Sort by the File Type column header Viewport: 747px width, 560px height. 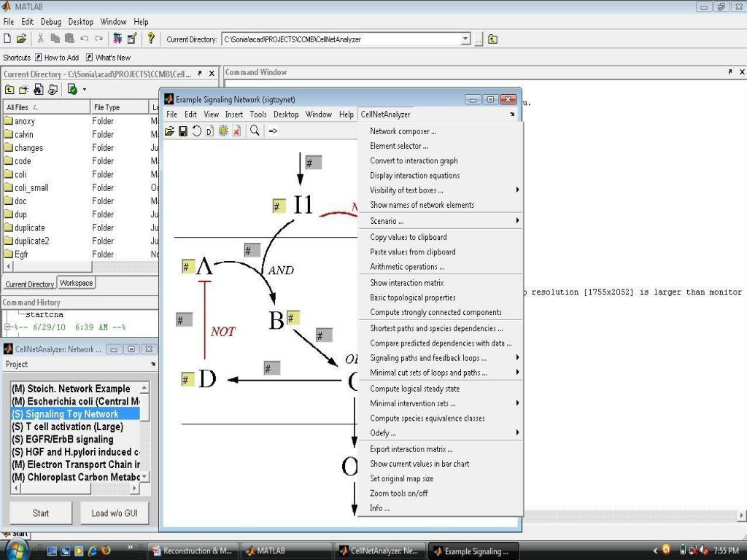(120, 107)
